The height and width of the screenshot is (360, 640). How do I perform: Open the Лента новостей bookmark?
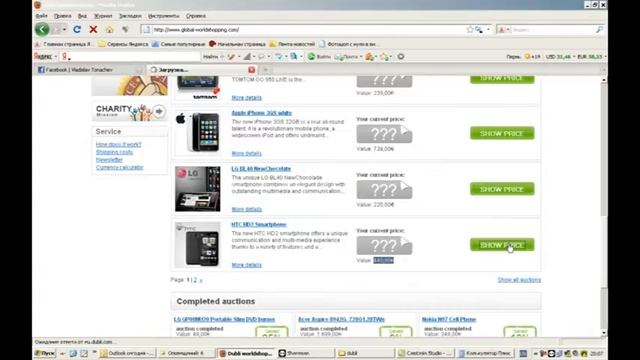[x=292, y=44]
